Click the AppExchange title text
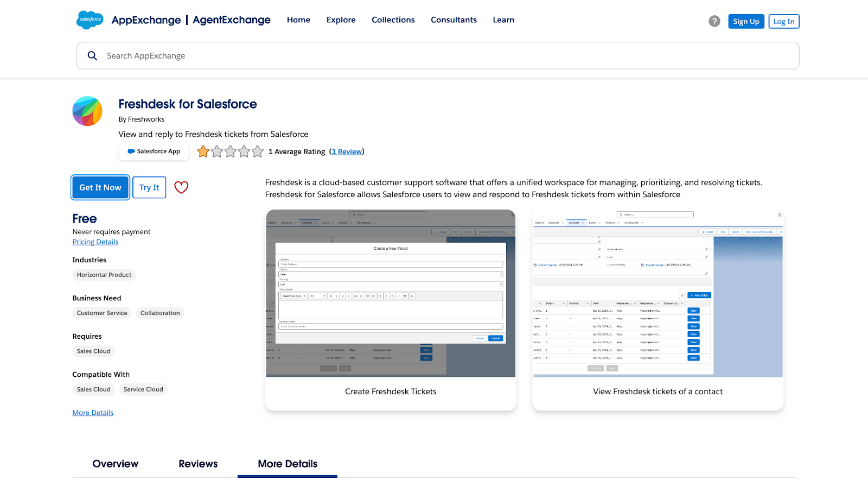Screen dimensions: 868x480 [x=146, y=20]
